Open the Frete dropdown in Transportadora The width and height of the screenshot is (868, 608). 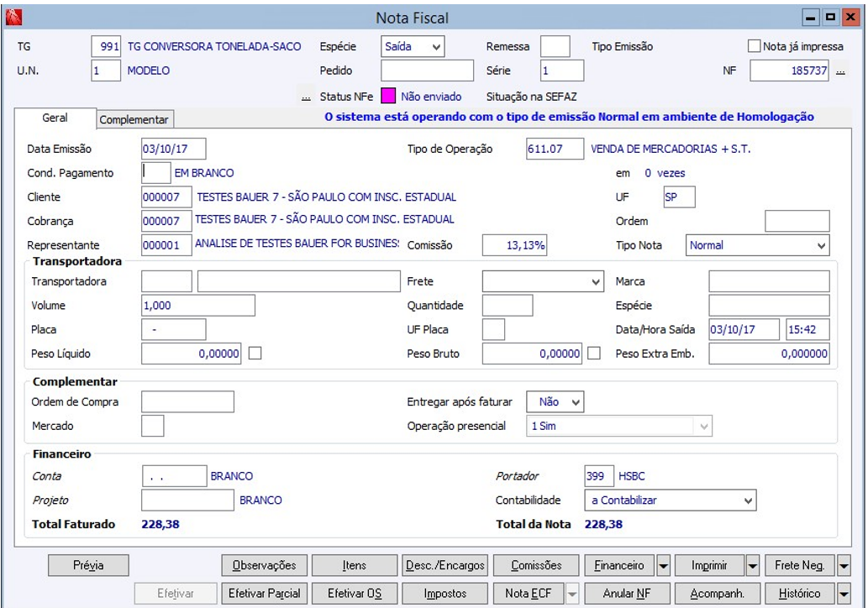pyautogui.click(x=597, y=281)
